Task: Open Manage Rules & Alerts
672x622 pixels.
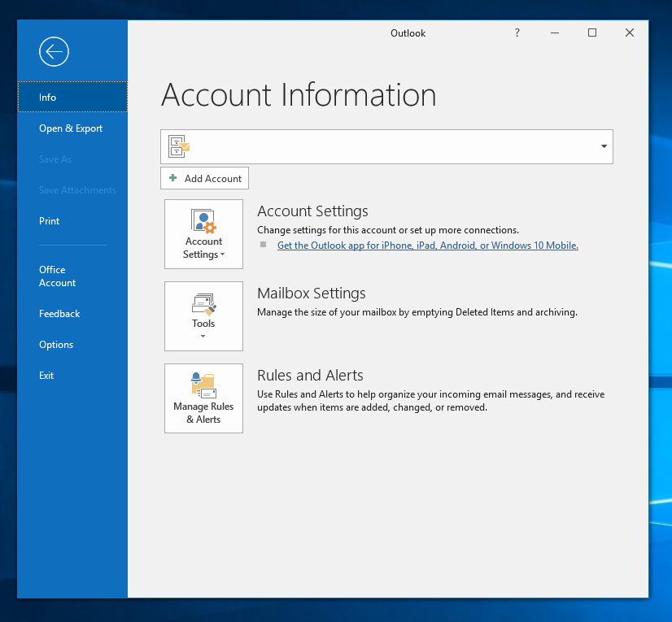Action: coord(203,398)
